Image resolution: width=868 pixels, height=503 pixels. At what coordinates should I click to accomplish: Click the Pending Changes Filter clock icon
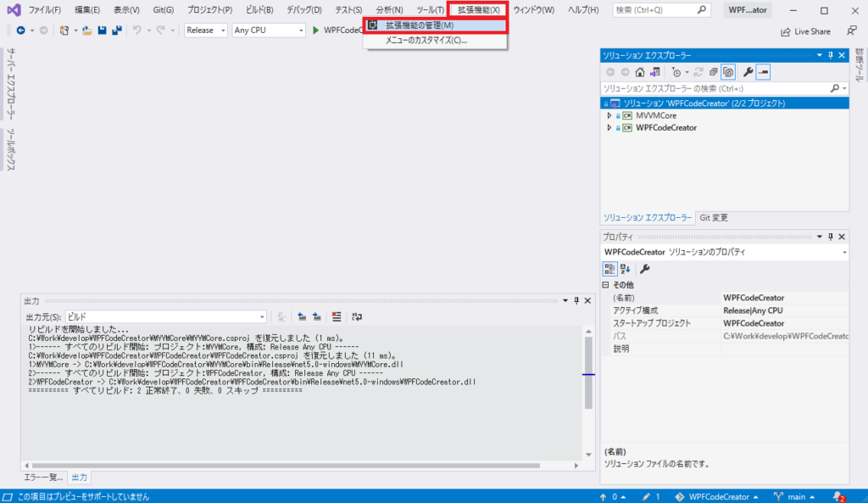tap(676, 72)
